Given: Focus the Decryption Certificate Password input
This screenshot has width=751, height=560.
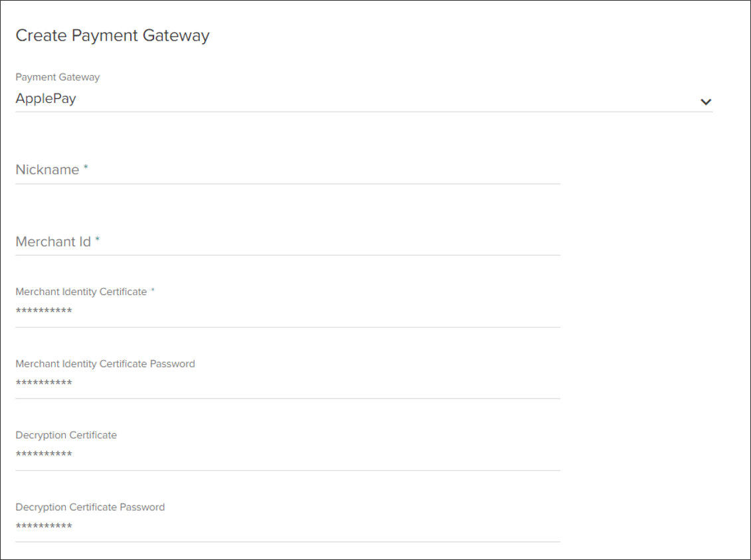Looking at the screenshot, I should (x=286, y=526).
